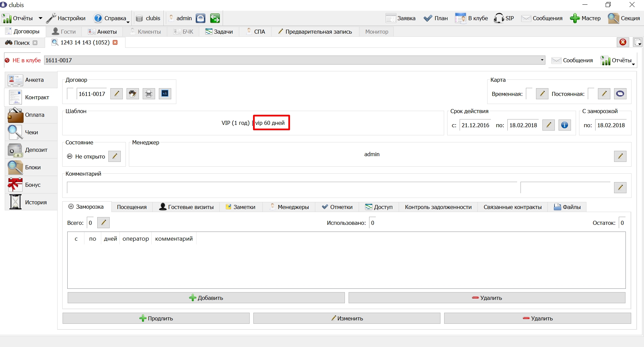Switch to СПА tab

pos(256,32)
